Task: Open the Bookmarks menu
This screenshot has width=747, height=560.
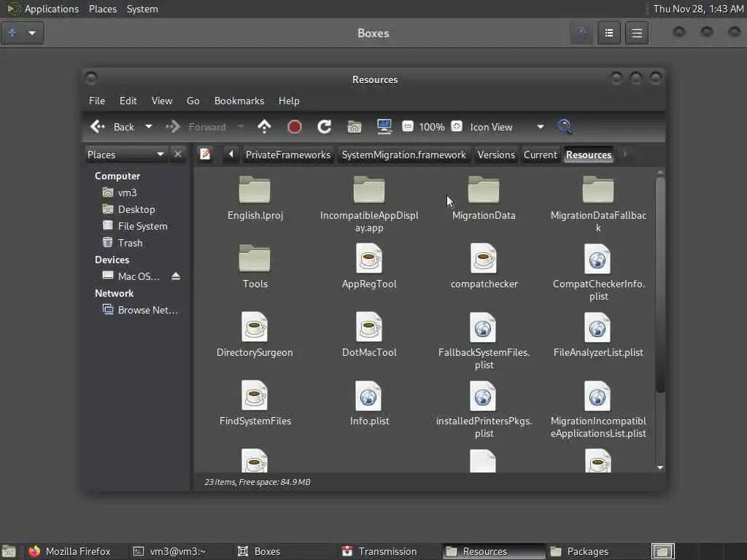Action: (239, 101)
